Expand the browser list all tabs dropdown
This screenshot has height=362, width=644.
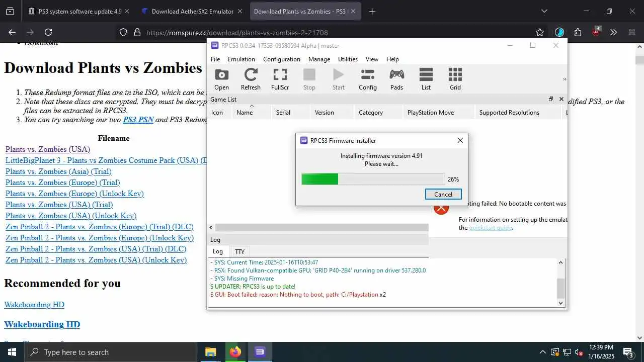(x=544, y=11)
